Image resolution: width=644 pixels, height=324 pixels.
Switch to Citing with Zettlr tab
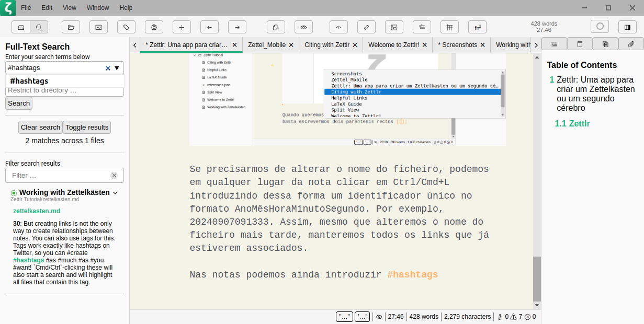pyautogui.click(x=327, y=45)
